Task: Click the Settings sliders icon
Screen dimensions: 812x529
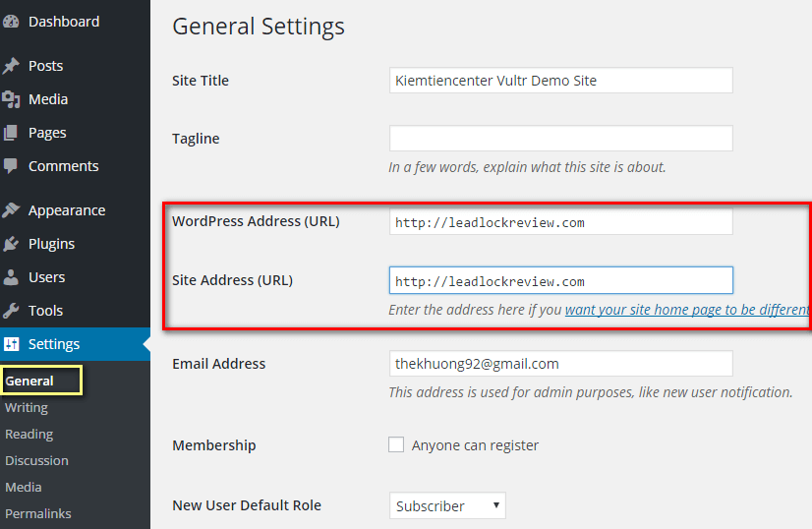Action: [x=11, y=343]
